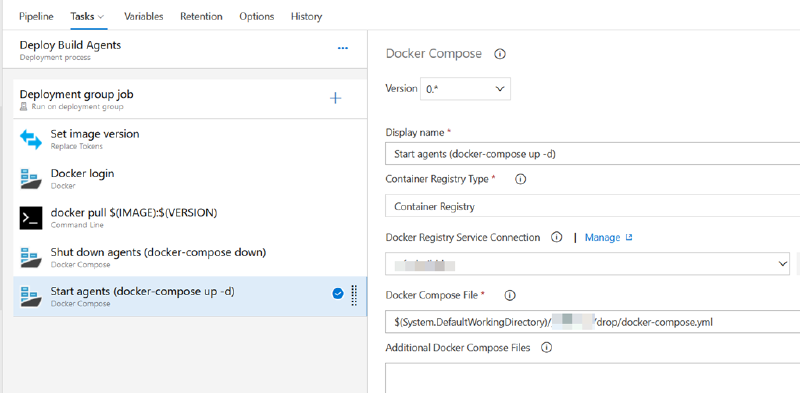Click the blue checkmark on Start agents task
Viewport: 800px width, 393px height.
pyautogui.click(x=337, y=293)
